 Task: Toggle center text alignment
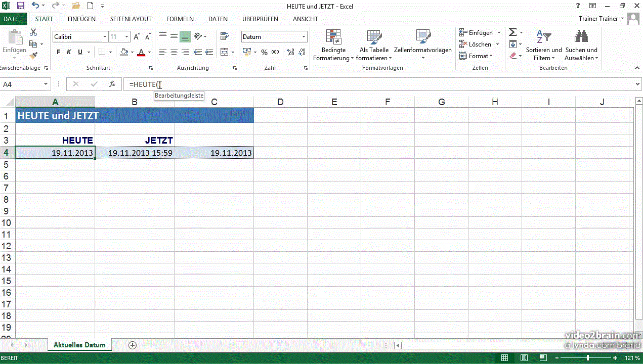174,52
